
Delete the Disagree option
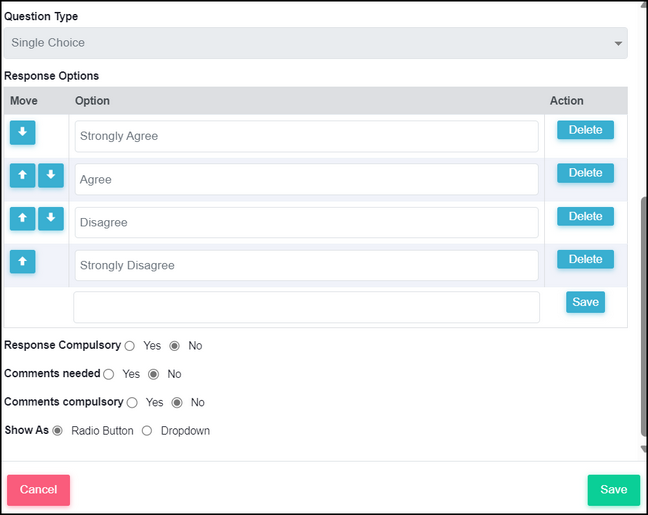tap(585, 216)
